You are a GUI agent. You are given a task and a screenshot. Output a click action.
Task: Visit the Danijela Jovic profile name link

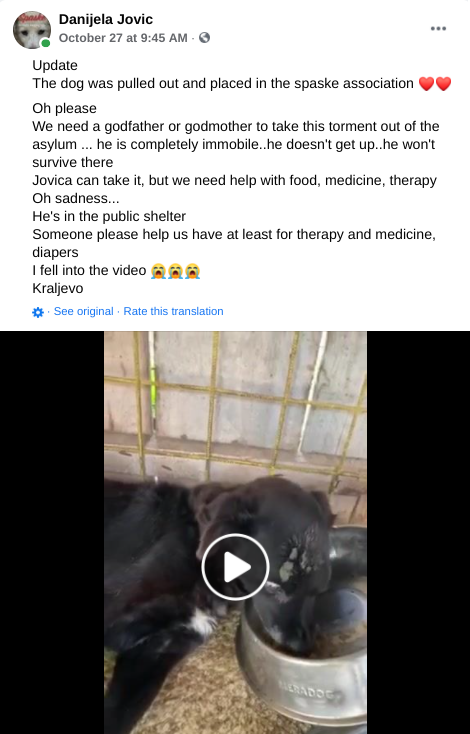coord(106,19)
